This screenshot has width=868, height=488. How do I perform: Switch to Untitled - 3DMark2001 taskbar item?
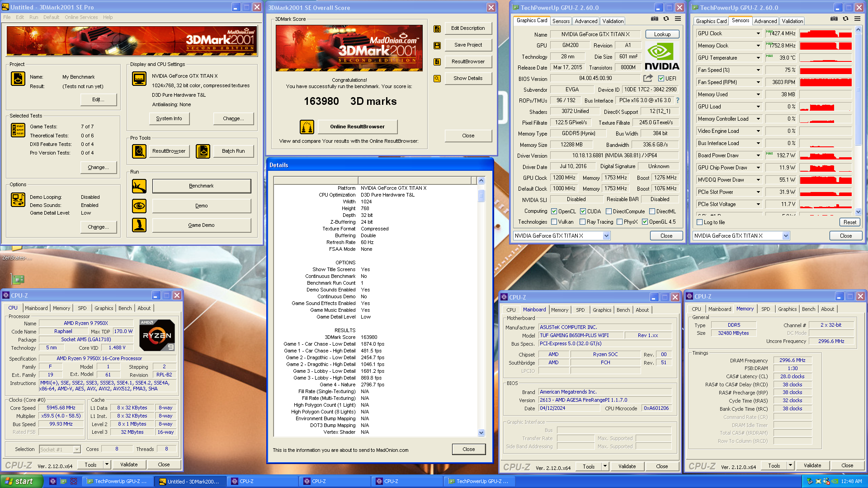190,481
